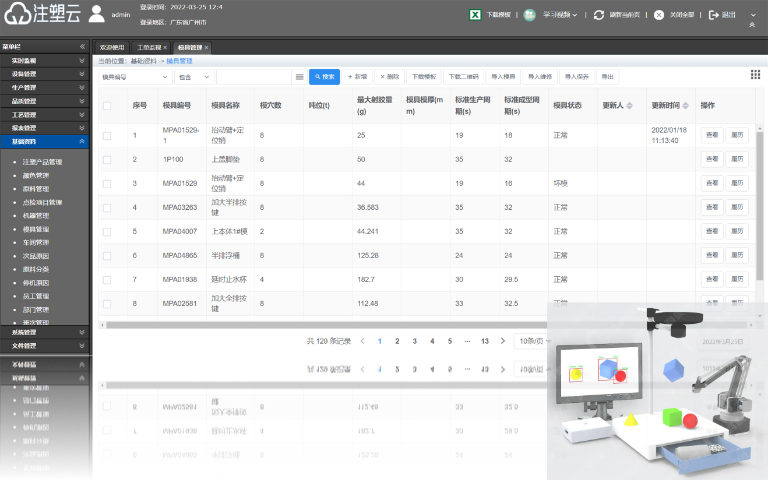Click the admin user avatar icon
This screenshot has width=768, height=480.
(97, 14)
